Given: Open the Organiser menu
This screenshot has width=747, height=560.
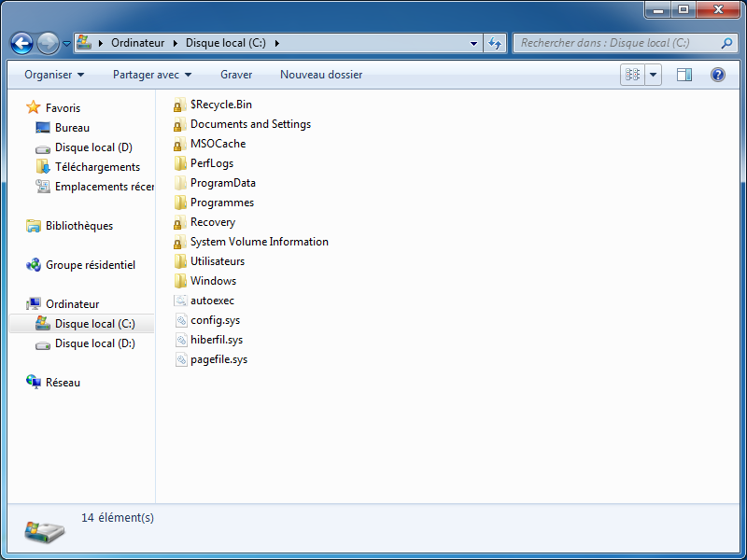Looking at the screenshot, I should click(x=54, y=75).
